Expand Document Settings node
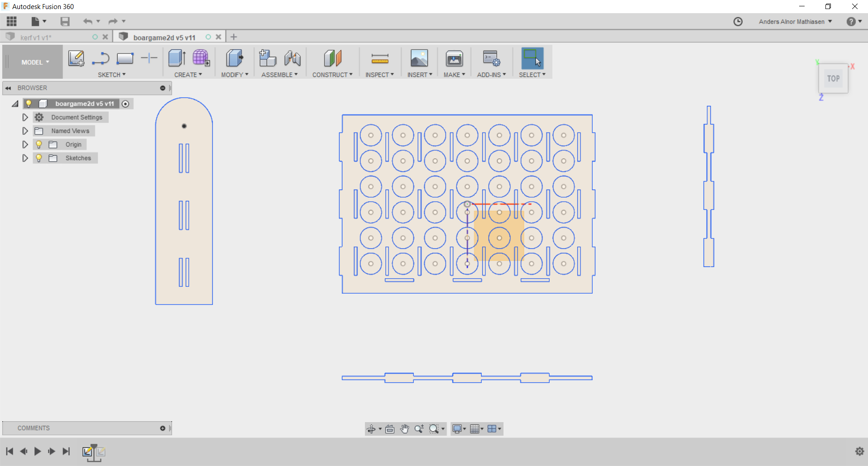Image resolution: width=868 pixels, height=466 pixels. pos(25,117)
